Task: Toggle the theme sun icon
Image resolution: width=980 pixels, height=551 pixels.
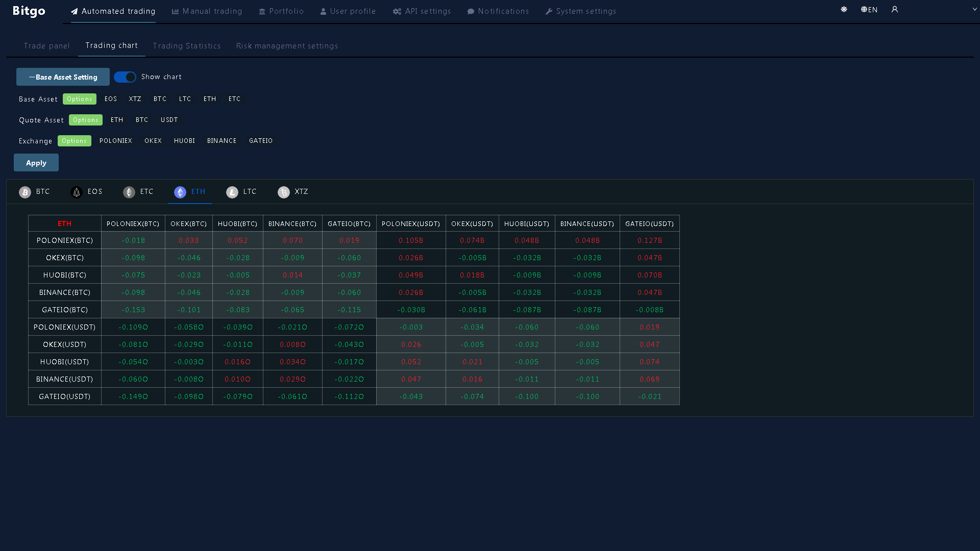Action: click(844, 9)
